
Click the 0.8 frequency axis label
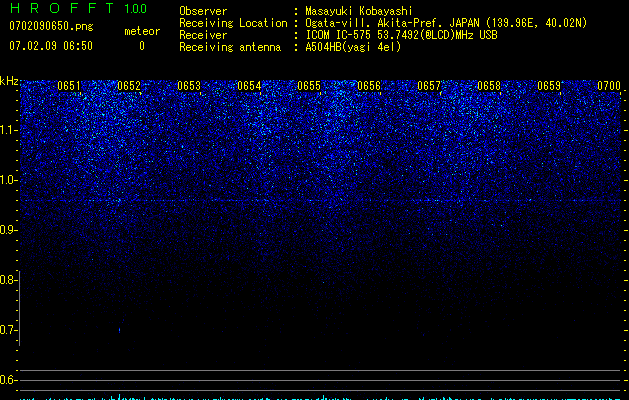click(8, 280)
